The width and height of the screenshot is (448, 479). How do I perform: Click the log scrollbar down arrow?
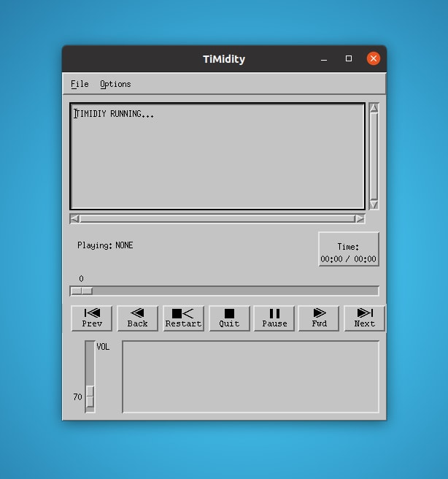click(x=374, y=204)
